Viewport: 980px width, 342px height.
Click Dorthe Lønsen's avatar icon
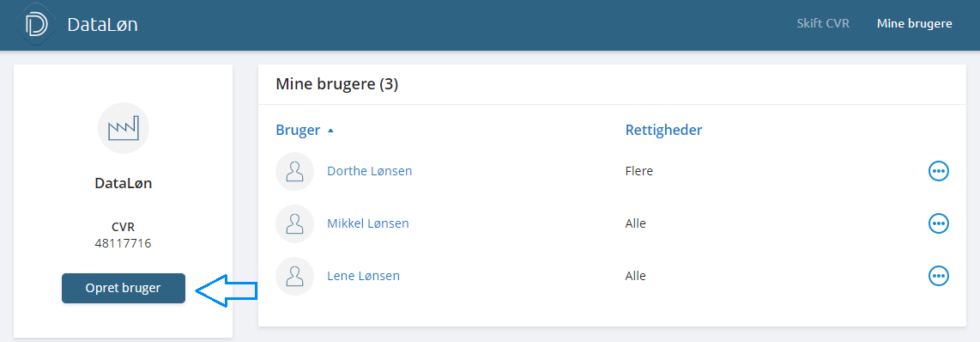(294, 171)
